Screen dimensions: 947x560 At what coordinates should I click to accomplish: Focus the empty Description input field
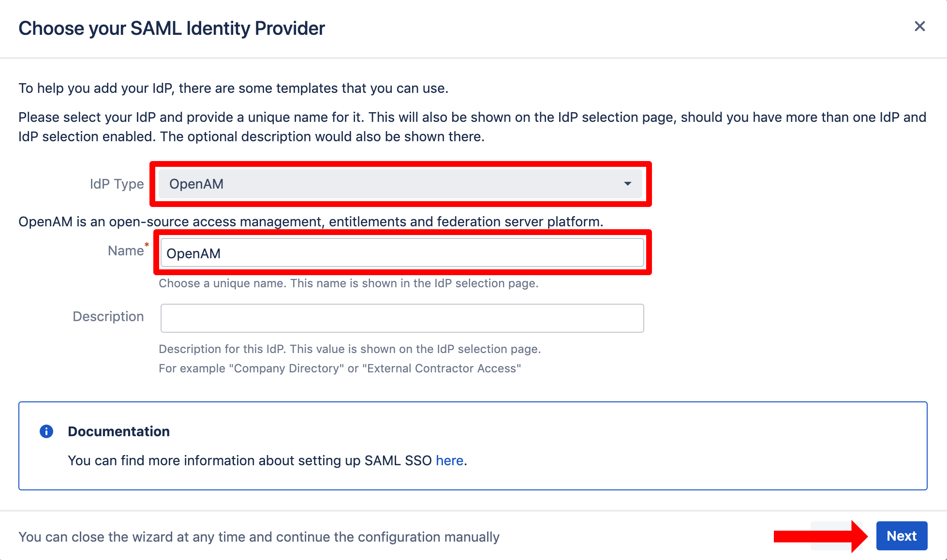(402, 318)
